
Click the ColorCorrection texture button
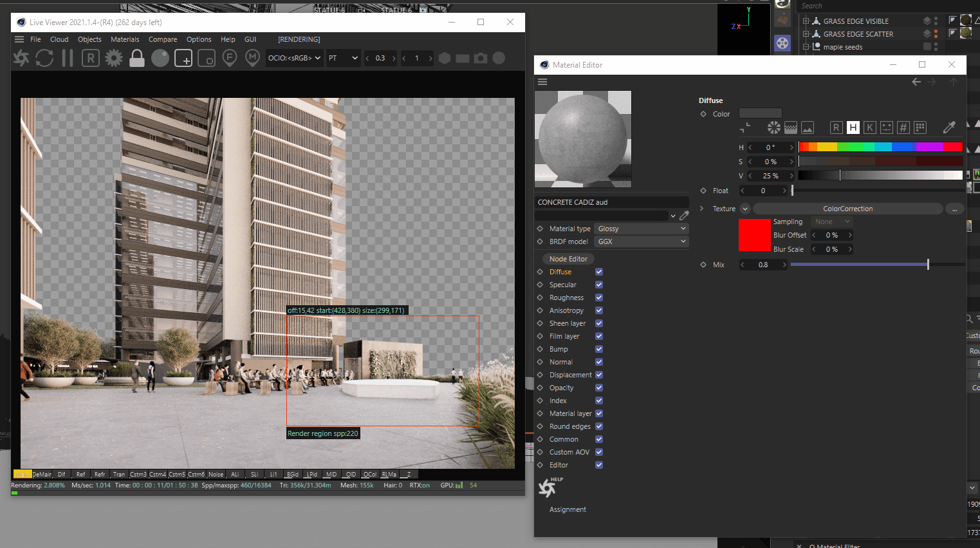[848, 209]
